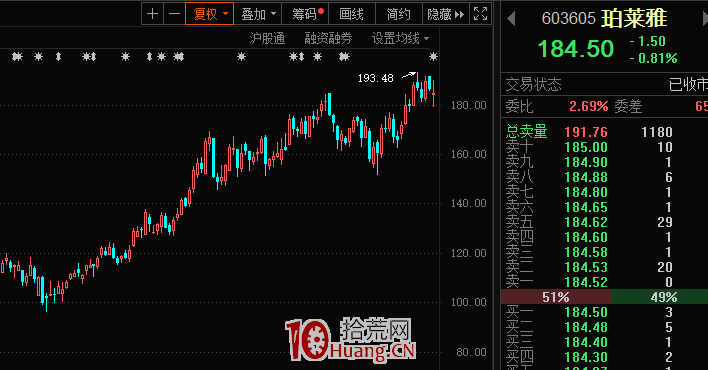Select the 沪股通 tab label
708x370 pixels.
click(x=267, y=38)
